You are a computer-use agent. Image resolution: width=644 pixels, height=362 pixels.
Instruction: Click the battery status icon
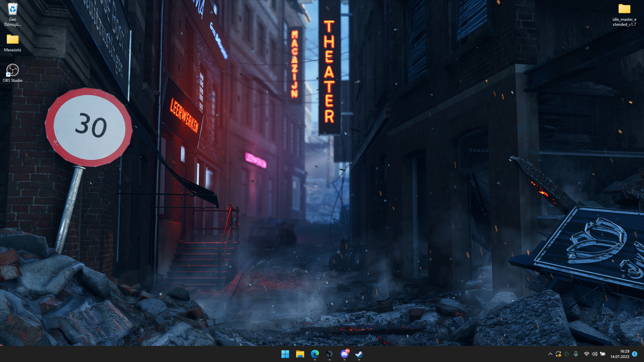tap(603, 354)
